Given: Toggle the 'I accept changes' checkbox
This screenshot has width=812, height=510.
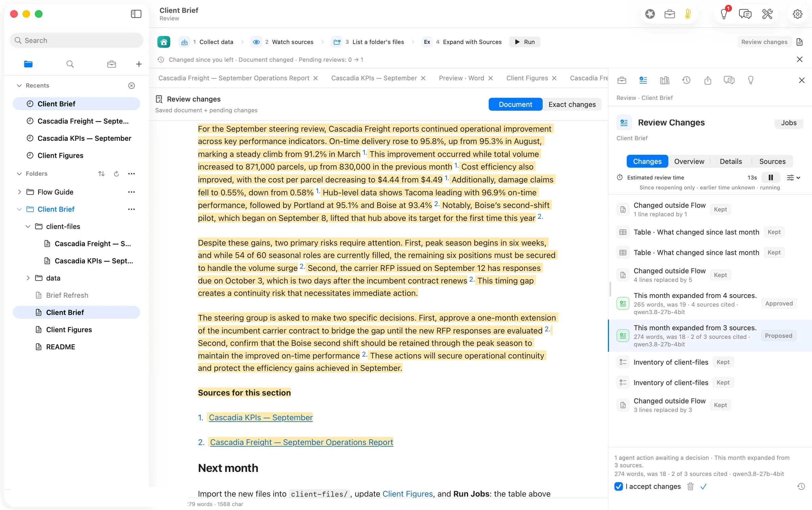Looking at the screenshot, I should tap(618, 487).
